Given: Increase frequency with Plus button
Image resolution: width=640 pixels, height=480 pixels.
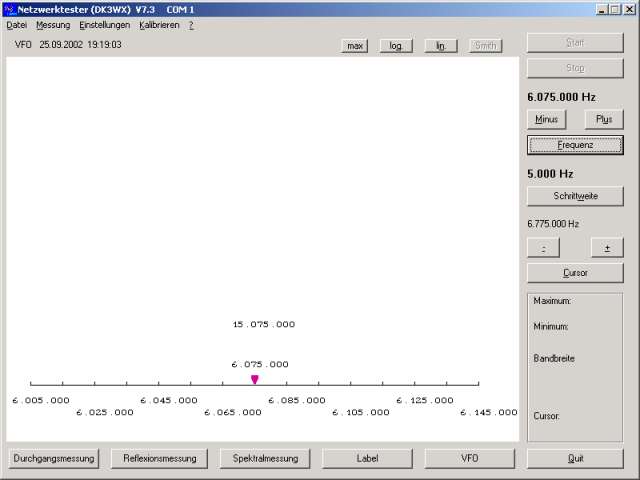Looking at the screenshot, I should click(x=604, y=119).
